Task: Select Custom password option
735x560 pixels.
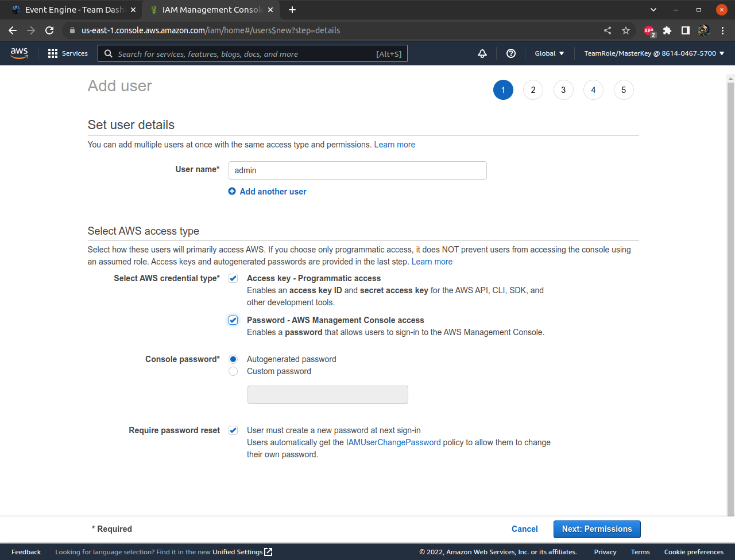Action: 233,371
